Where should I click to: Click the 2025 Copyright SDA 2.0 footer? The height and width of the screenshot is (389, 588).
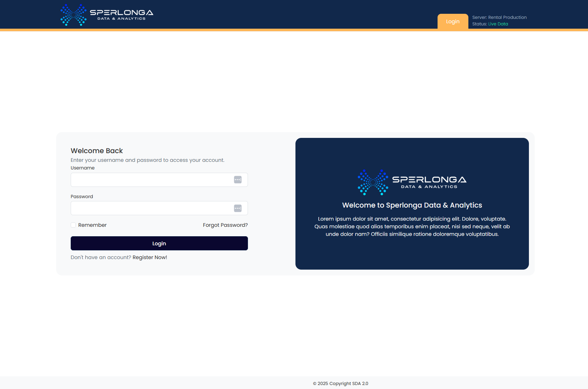[x=340, y=384]
